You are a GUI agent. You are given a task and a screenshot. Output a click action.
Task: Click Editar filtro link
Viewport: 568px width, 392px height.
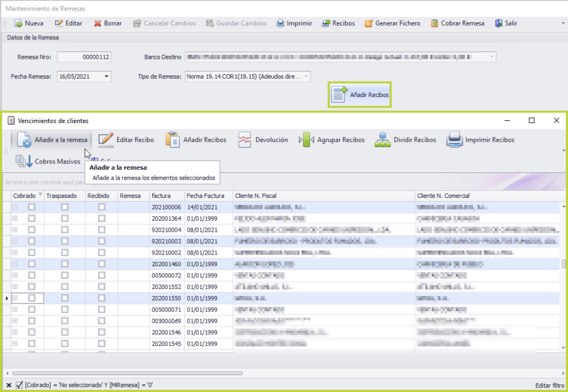click(550, 385)
